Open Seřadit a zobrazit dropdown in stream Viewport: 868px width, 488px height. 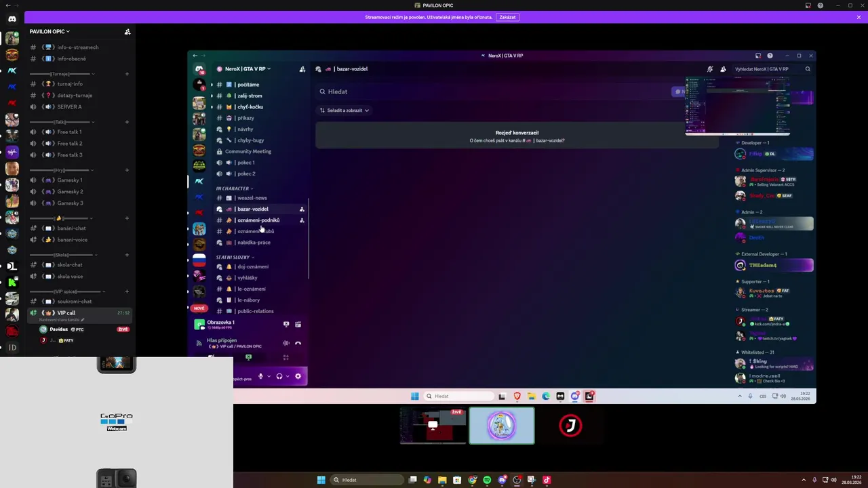[x=344, y=110]
